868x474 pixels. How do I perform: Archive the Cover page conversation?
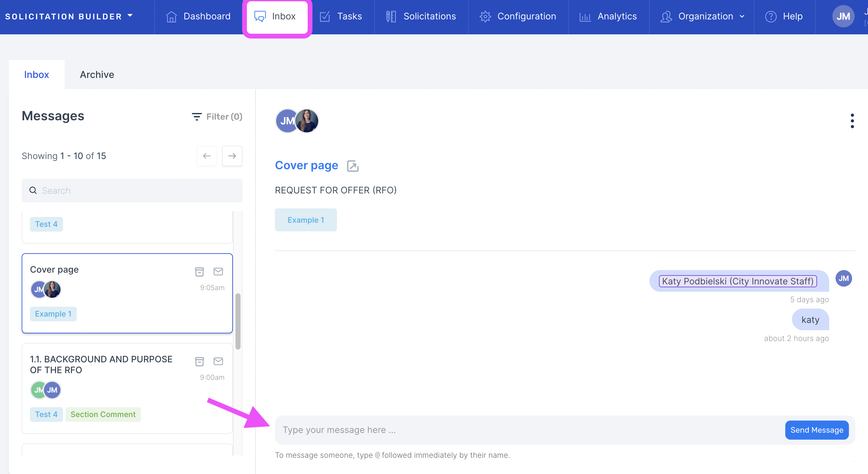click(x=199, y=272)
